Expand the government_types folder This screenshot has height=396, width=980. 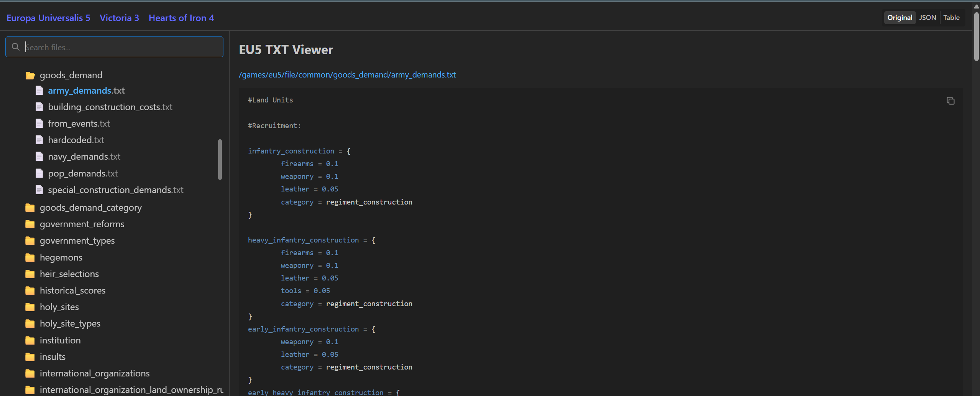[77, 241]
